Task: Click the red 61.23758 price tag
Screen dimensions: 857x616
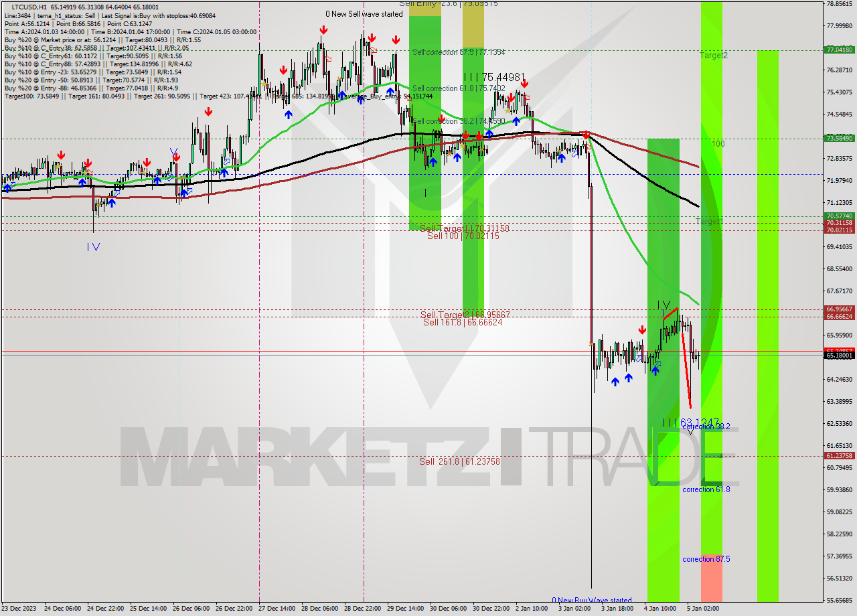Action: click(x=840, y=455)
